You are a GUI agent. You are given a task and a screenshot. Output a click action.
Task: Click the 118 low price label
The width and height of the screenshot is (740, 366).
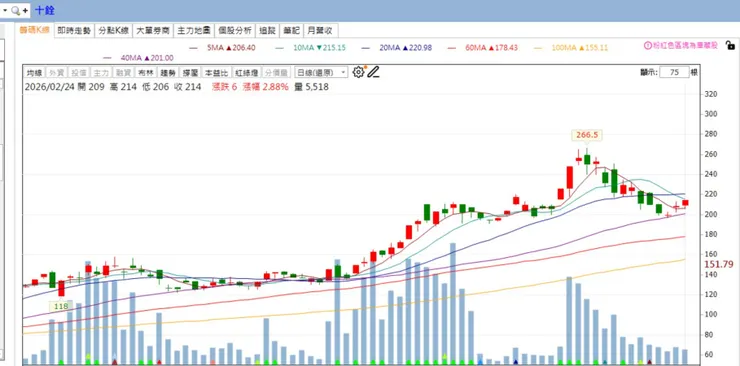(x=61, y=306)
